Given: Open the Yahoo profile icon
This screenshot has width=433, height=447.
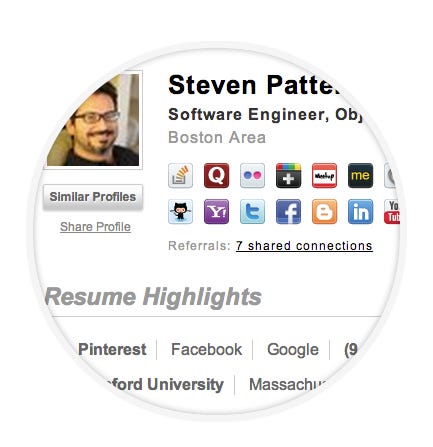Looking at the screenshot, I should [x=216, y=211].
